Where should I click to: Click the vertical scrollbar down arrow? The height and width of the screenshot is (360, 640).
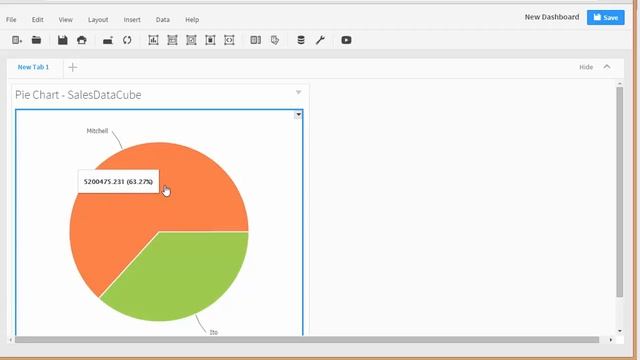click(x=620, y=331)
